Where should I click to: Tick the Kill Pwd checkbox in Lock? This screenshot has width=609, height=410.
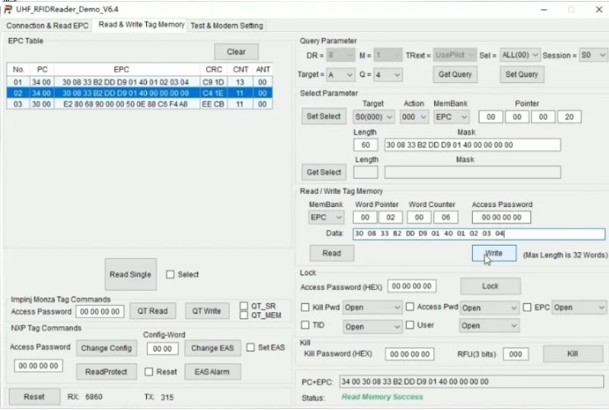(x=306, y=307)
